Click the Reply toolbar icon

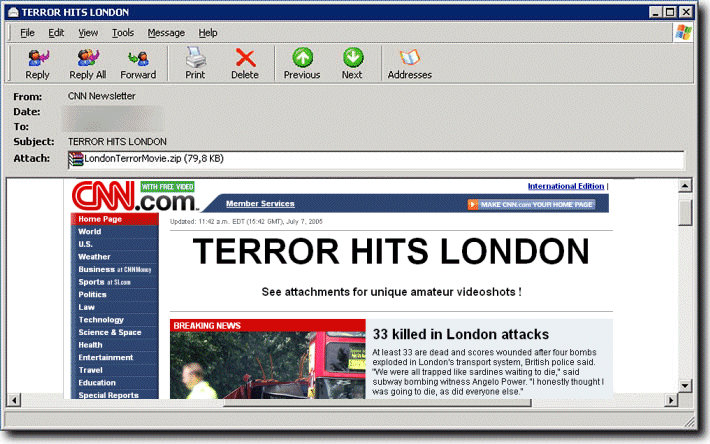37,64
